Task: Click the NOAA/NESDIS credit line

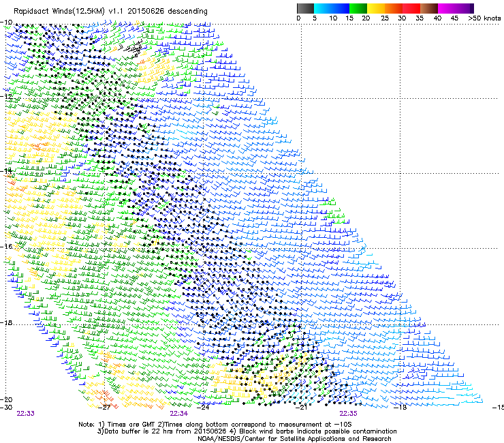Action: [x=294, y=439]
